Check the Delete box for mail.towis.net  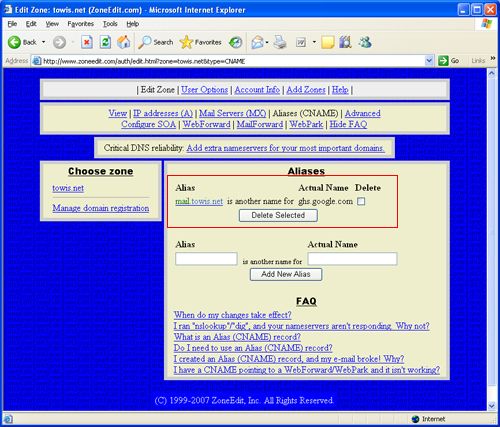coord(361,201)
